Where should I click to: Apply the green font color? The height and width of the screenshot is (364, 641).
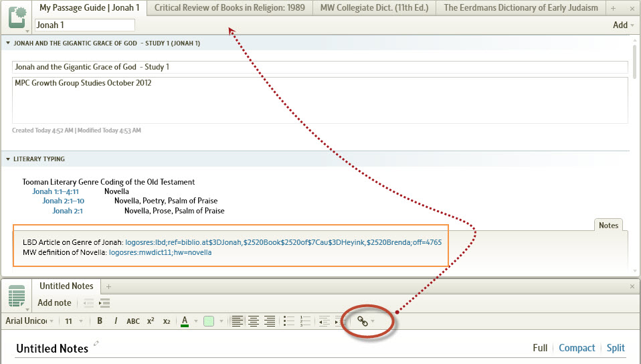click(x=185, y=321)
